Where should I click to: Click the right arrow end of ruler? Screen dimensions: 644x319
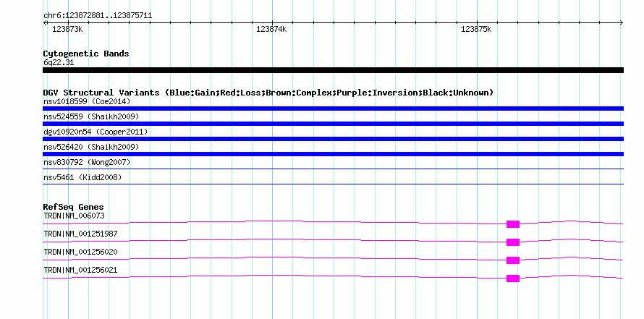click(x=622, y=22)
